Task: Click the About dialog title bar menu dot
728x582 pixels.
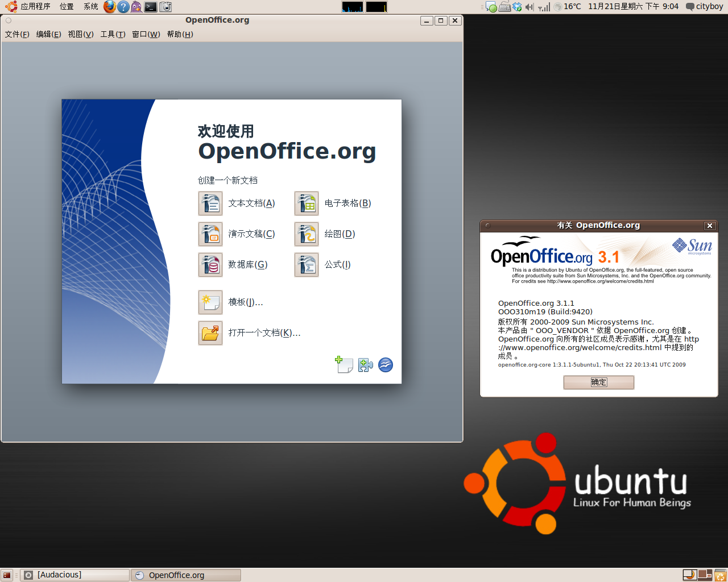Action: (x=487, y=226)
